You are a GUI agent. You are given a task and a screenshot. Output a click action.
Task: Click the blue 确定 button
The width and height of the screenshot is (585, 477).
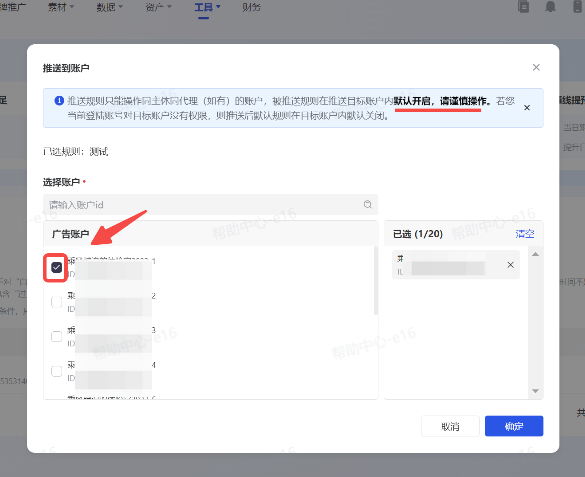point(514,426)
